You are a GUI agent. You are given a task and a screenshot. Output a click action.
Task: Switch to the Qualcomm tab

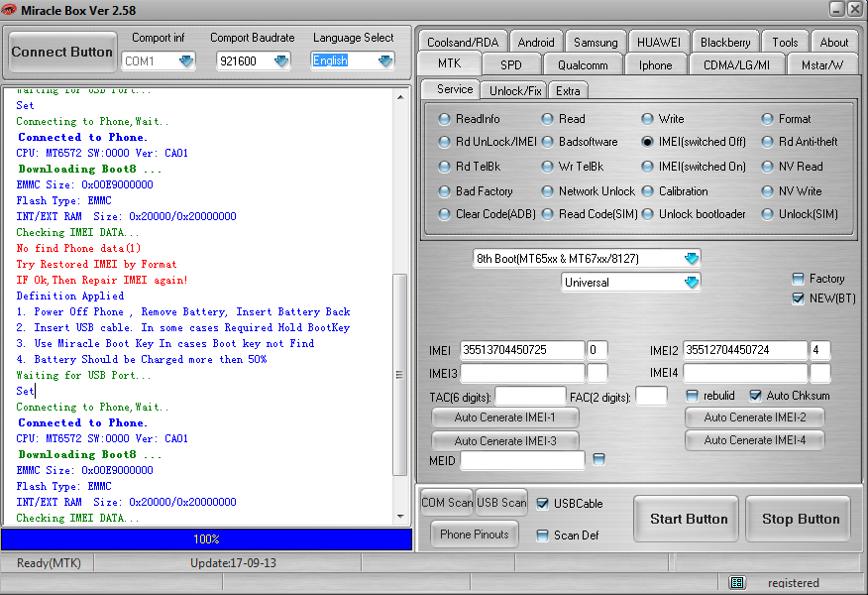pos(589,64)
